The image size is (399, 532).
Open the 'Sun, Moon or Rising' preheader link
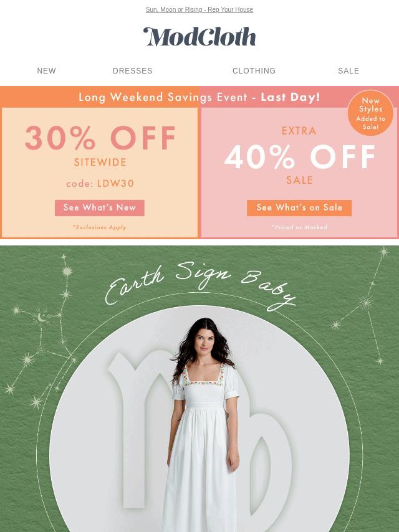point(199,9)
